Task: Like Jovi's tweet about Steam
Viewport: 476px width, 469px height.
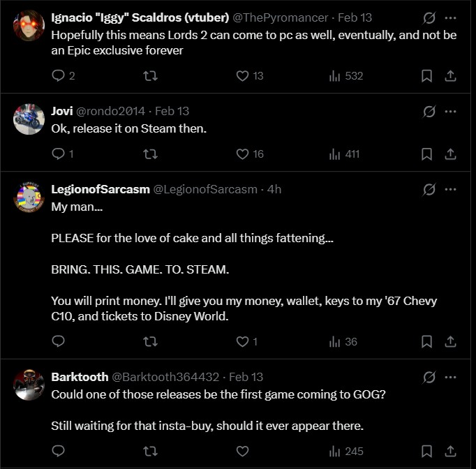Action: [243, 154]
